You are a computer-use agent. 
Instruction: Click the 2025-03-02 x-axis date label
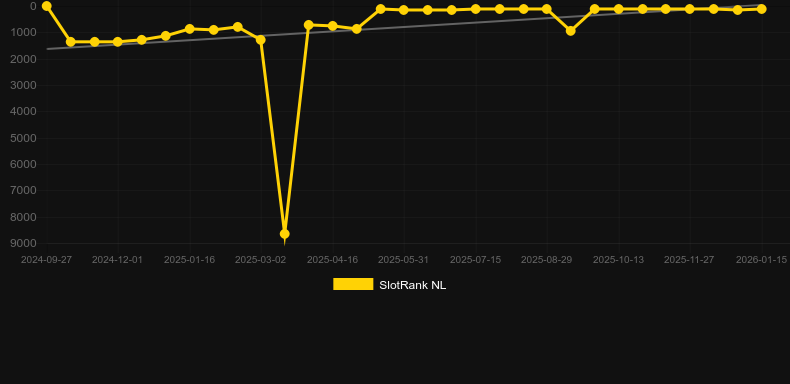(x=260, y=260)
